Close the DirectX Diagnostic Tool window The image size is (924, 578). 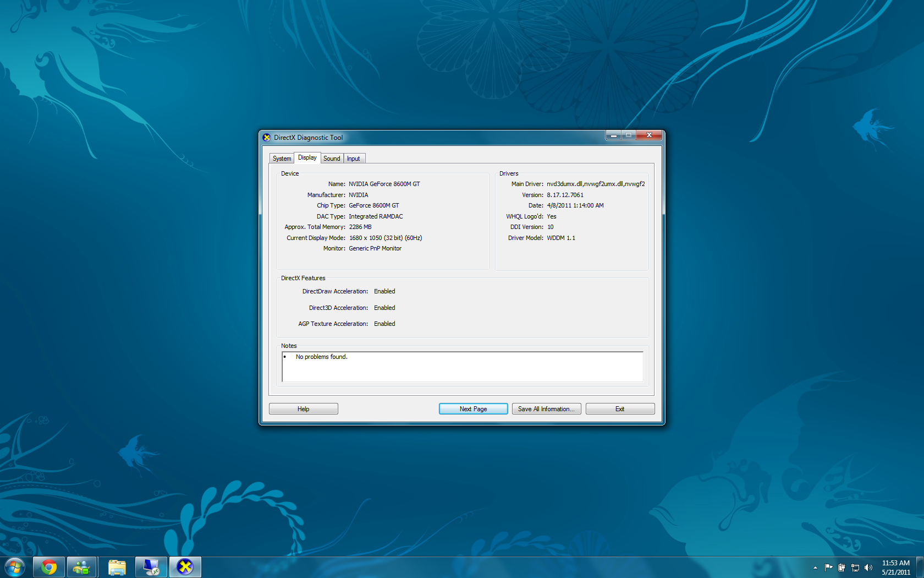coord(649,135)
